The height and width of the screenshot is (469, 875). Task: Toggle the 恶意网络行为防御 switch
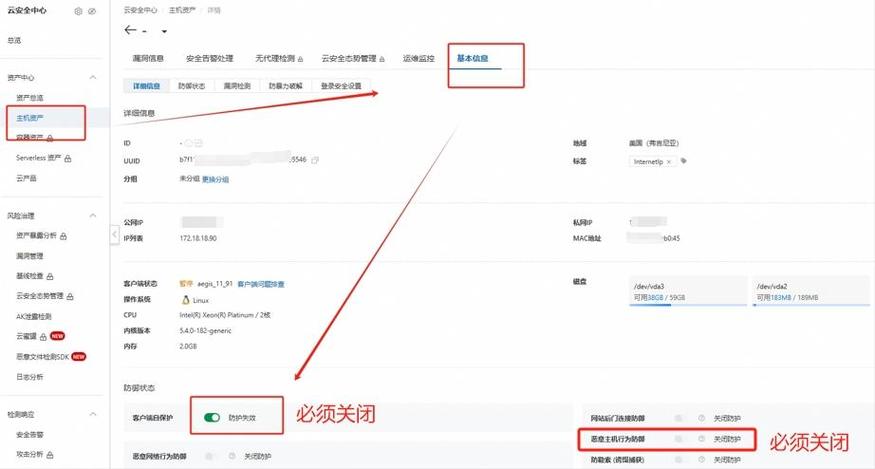tap(209, 456)
